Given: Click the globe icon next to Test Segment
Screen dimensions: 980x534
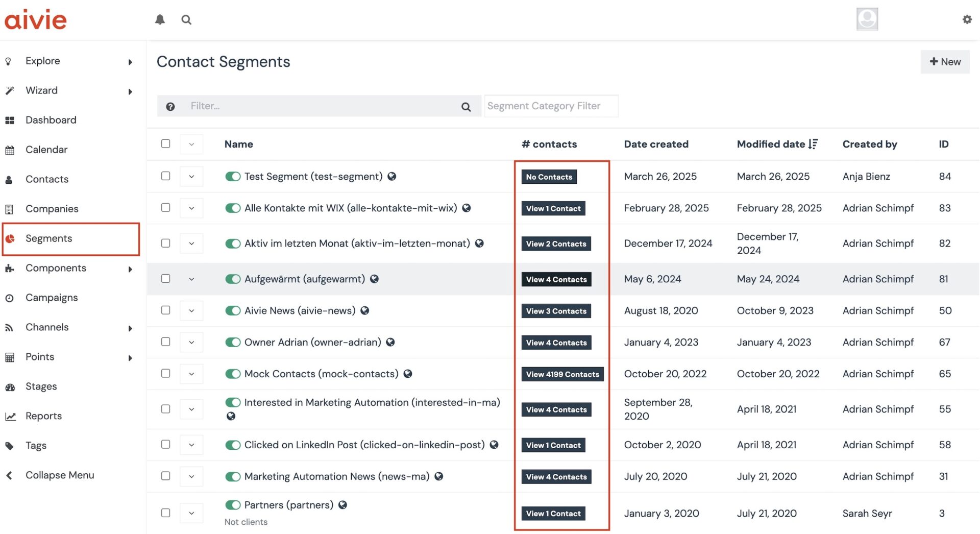Looking at the screenshot, I should (392, 176).
